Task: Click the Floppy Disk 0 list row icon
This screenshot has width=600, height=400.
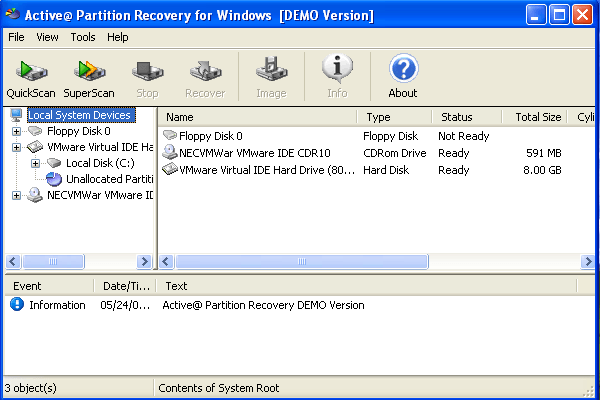Action: pos(170,136)
